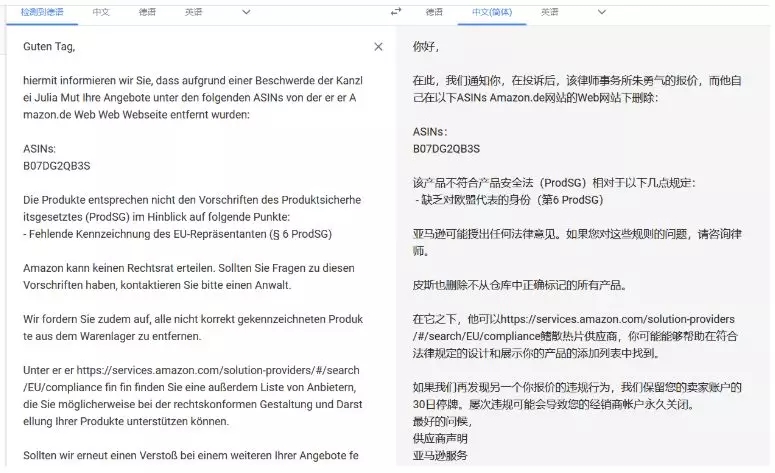Choose 德语 as source language
775x473 pixels.
pyautogui.click(x=147, y=12)
